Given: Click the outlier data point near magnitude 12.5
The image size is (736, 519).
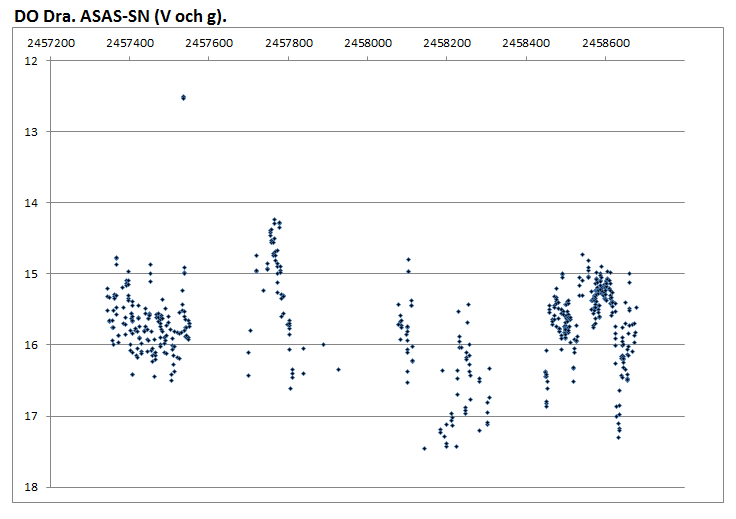Looking at the screenshot, I should 183,97.
